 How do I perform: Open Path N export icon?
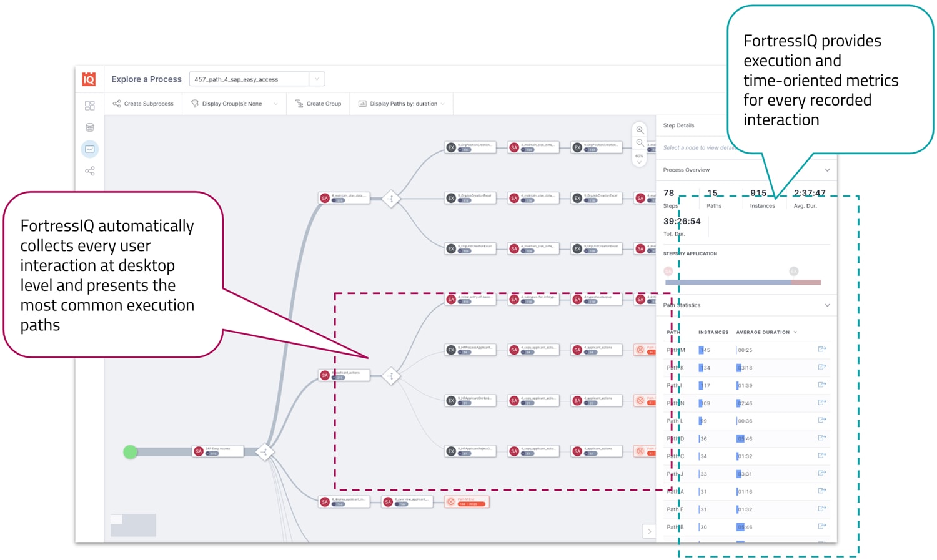click(822, 403)
